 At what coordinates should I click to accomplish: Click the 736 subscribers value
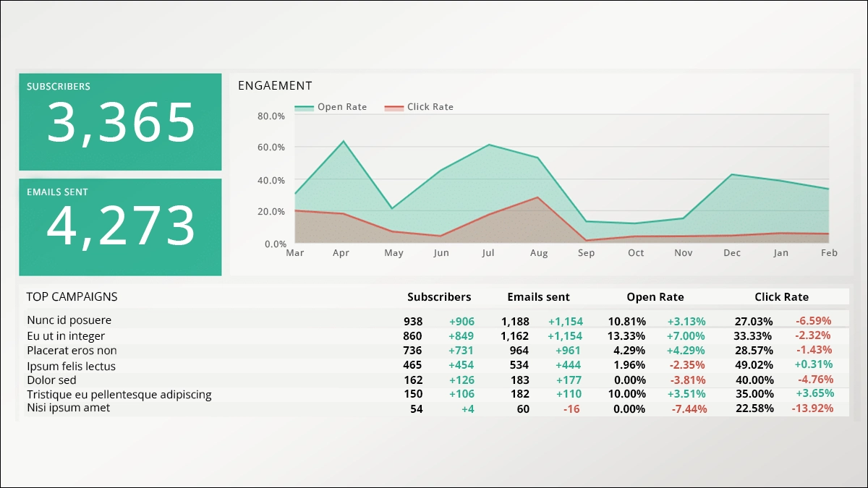[x=413, y=351]
